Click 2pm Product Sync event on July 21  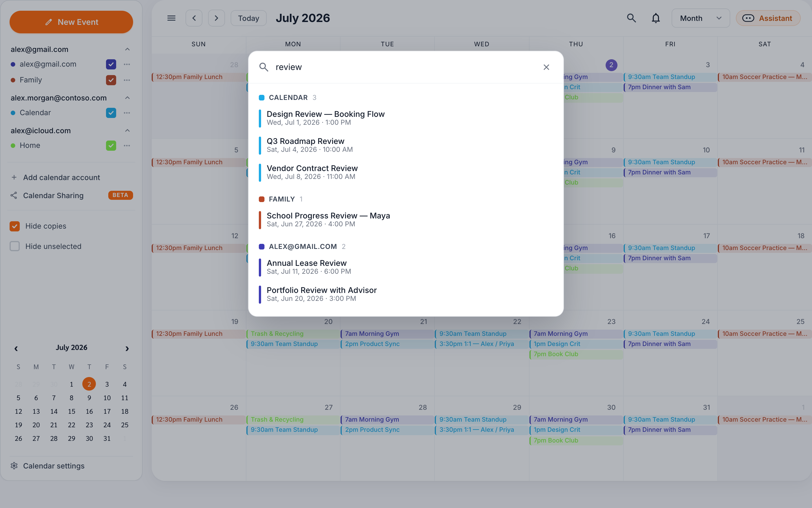(x=387, y=344)
